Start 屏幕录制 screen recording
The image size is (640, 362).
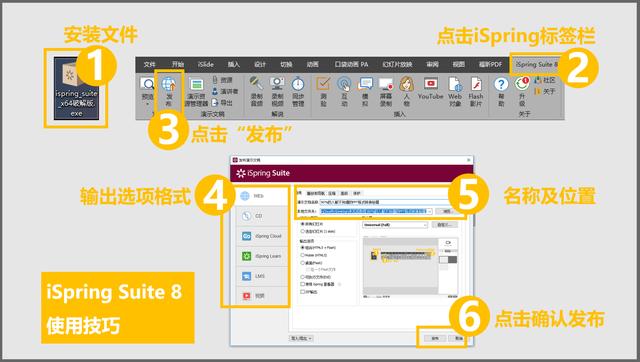386,92
